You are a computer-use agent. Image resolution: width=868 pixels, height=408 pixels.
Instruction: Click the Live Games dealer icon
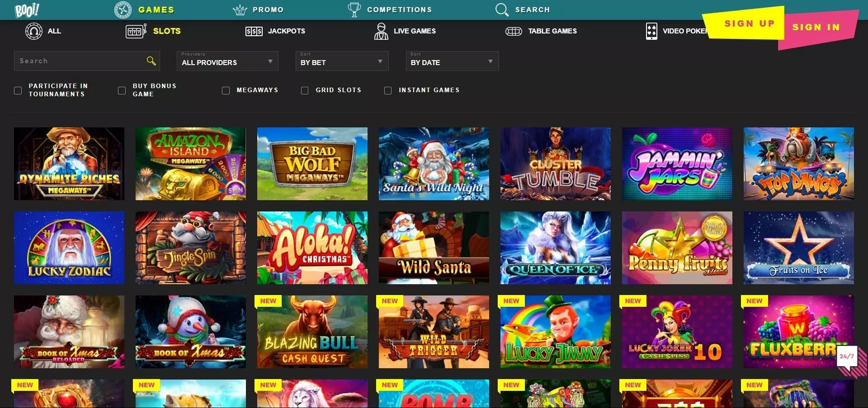381,31
